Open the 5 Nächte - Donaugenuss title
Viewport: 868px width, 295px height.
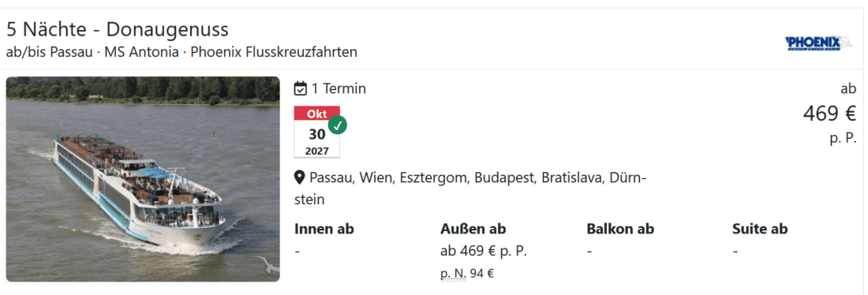click(118, 29)
